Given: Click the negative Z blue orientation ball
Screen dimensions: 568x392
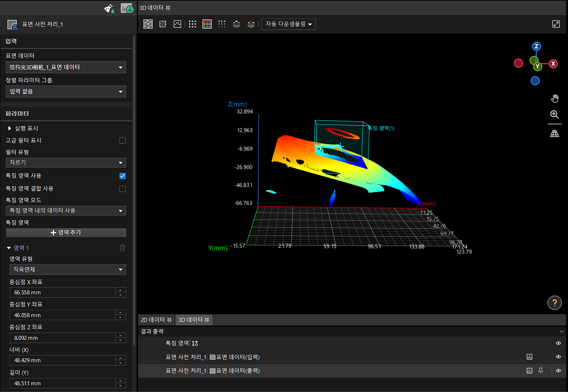Looking at the screenshot, I should [535, 81].
